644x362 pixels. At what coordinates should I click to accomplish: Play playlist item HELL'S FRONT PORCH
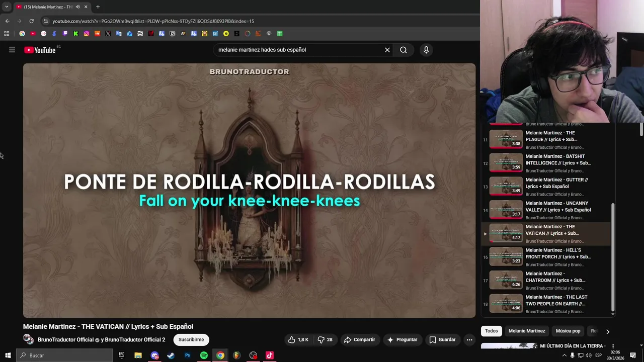tap(546, 257)
